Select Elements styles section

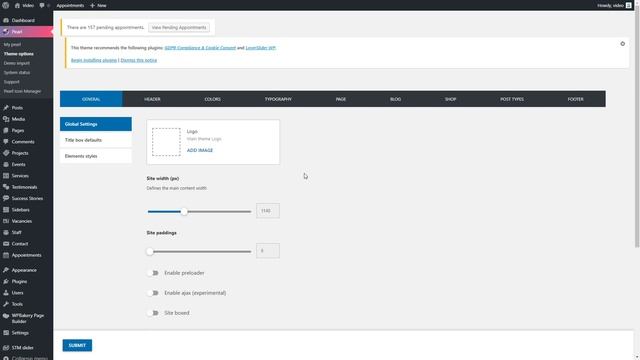pyautogui.click(x=96, y=156)
